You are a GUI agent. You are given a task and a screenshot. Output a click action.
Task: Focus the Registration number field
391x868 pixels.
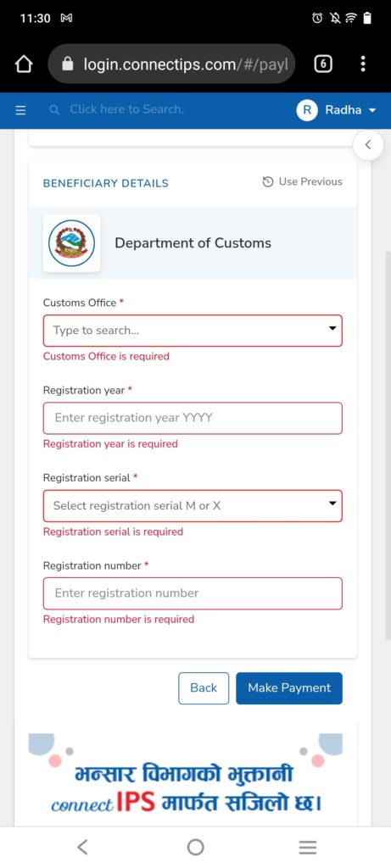(193, 593)
